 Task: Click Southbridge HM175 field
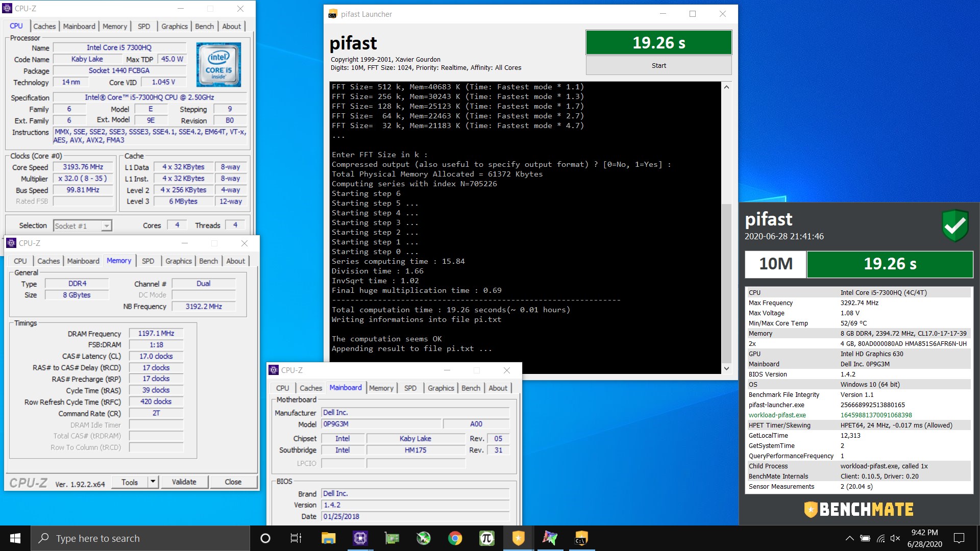415,450
